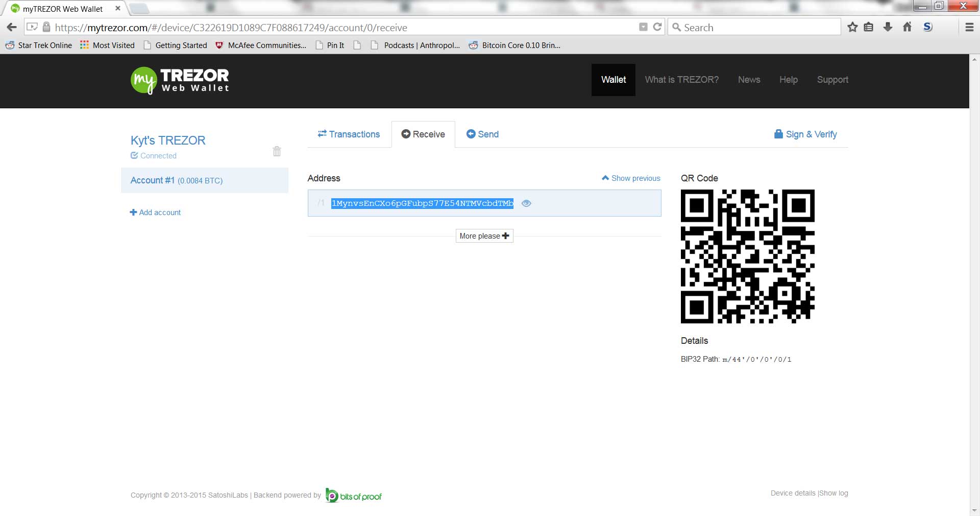Image resolution: width=980 pixels, height=516 pixels.
Task: Select Account #1 in the sidebar
Action: (x=205, y=180)
